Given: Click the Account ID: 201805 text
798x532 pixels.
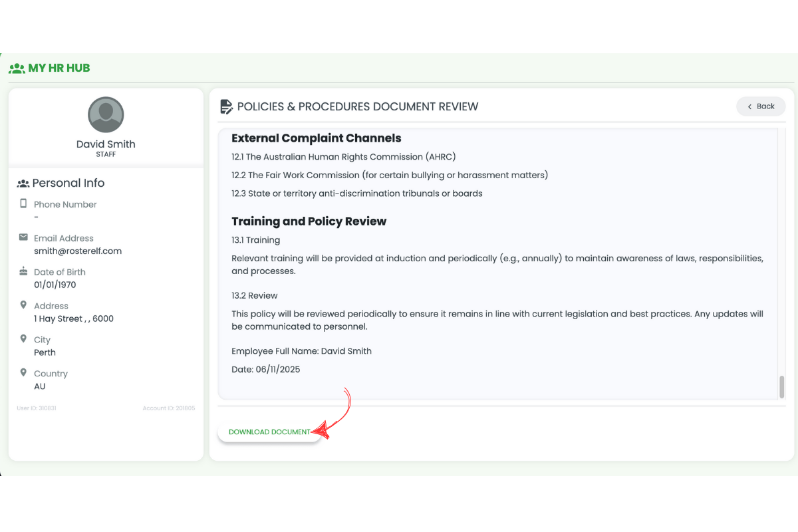Looking at the screenshot, I should click(169, 408).
